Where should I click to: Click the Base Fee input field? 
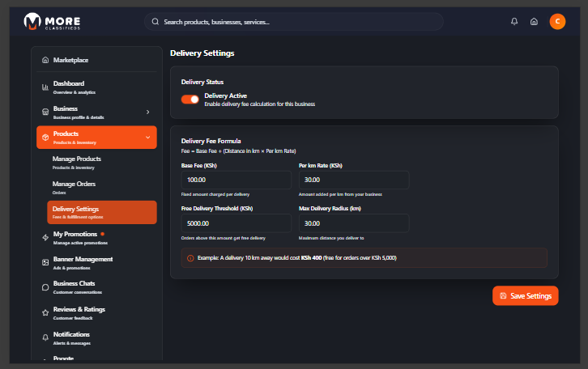click(236, 180)
